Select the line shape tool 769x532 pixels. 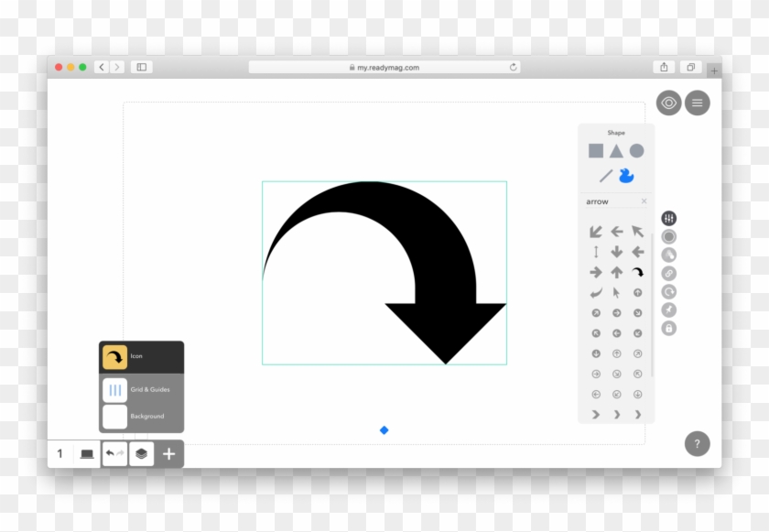(x=606, y=176)
